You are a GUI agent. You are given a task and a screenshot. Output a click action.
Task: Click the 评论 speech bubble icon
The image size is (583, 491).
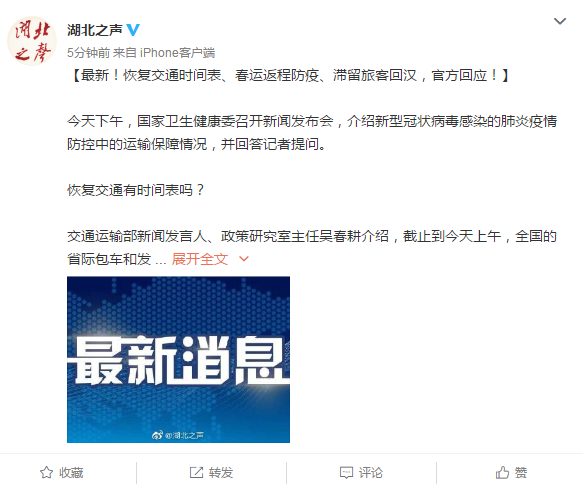tap(346, 473)
